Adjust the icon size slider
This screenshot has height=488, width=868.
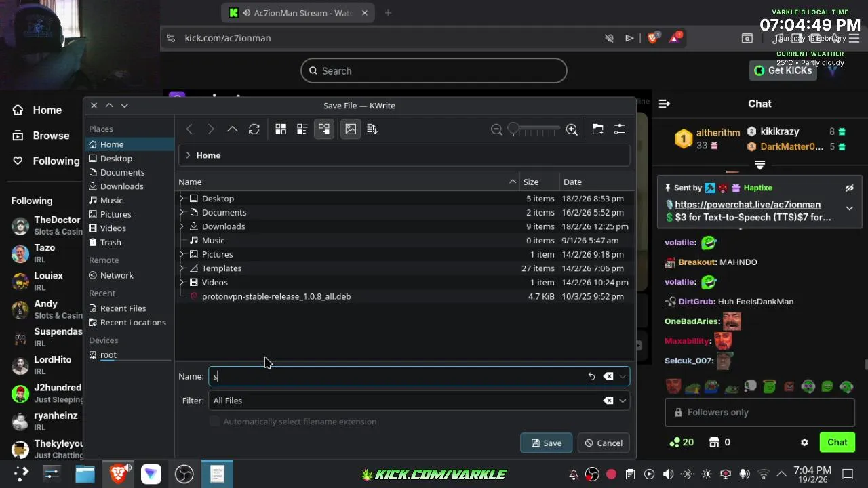[534, 129]
